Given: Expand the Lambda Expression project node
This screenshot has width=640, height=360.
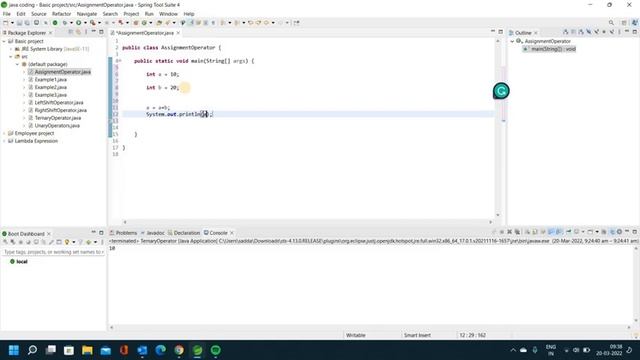Looking at the screenshot, I should (x=4, y=141).
